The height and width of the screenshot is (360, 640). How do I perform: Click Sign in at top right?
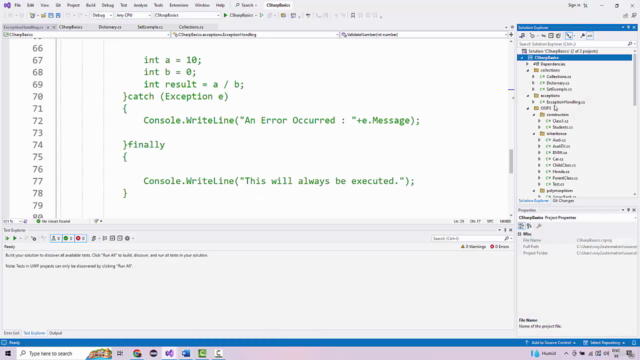(x=574, y=5)
